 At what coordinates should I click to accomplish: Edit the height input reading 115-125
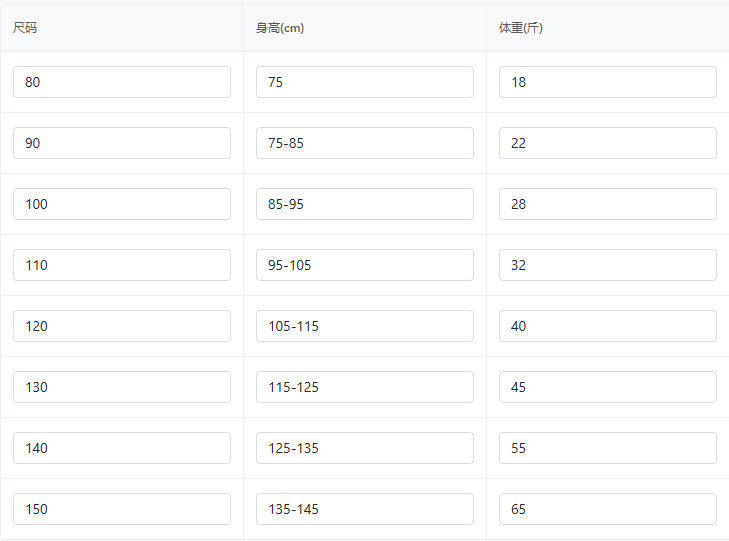(364, 387)
